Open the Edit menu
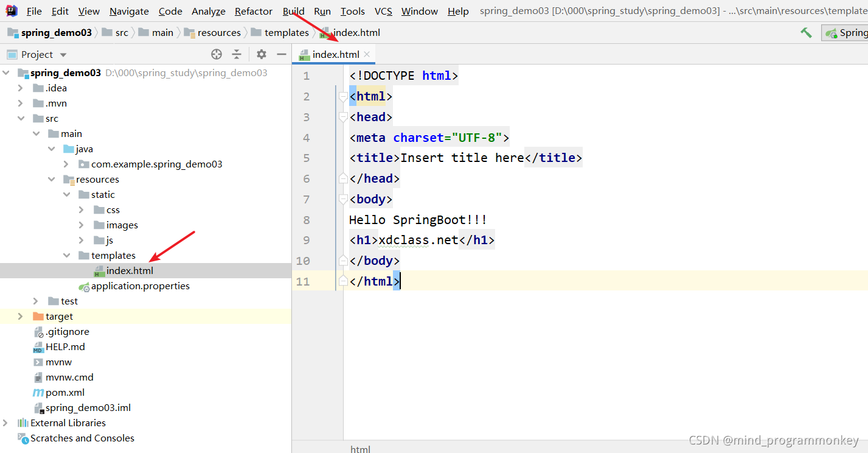 60,11
